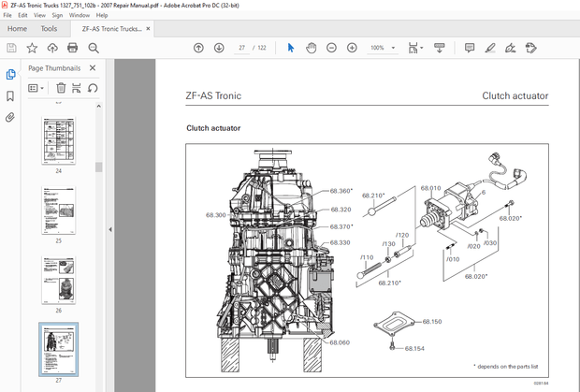Click part label 68.154 in diagram
This screenshot has width=580, height=392.
tap(414, 348)
